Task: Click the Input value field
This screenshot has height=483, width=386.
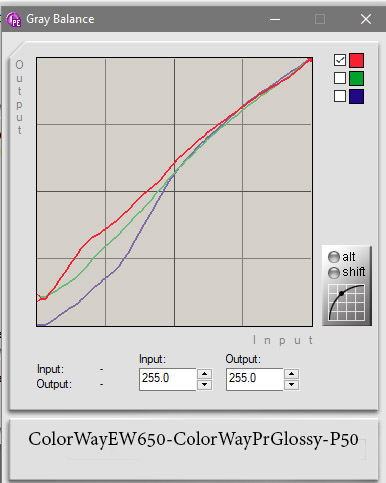Action: tap(168, 379)
